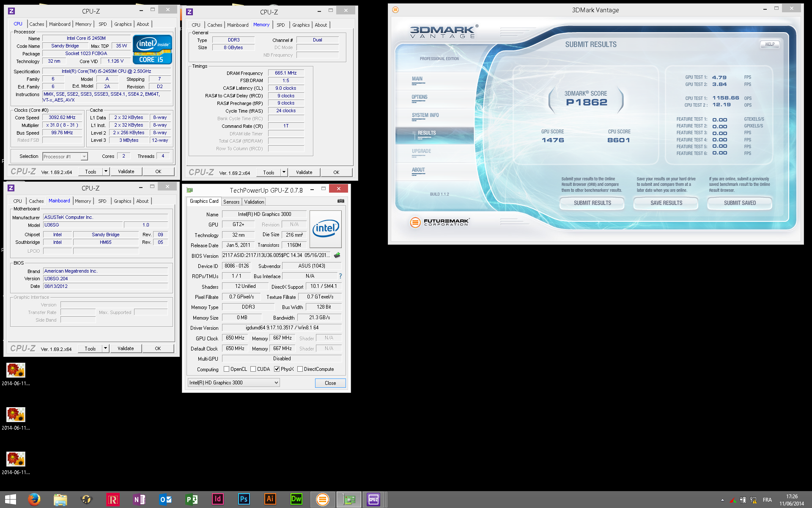Switch to Caches tab in CPU-Z CPU window
The image size is (812, 508).
point(36,24)
